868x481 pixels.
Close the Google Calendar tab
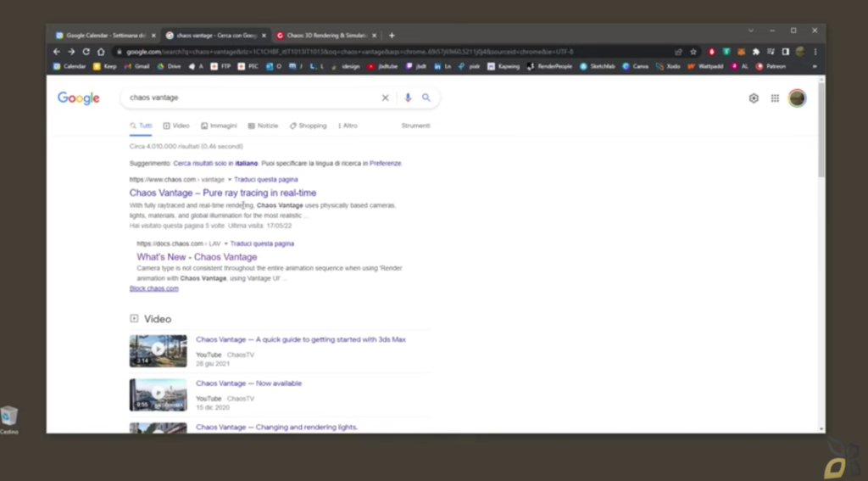(x=153, y=36)
